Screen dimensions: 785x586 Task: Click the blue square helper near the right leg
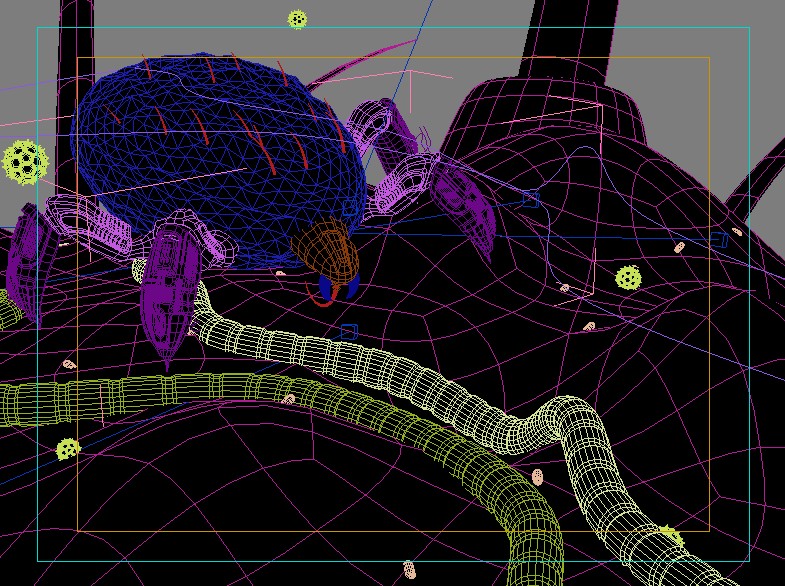[x=532, y=199]
